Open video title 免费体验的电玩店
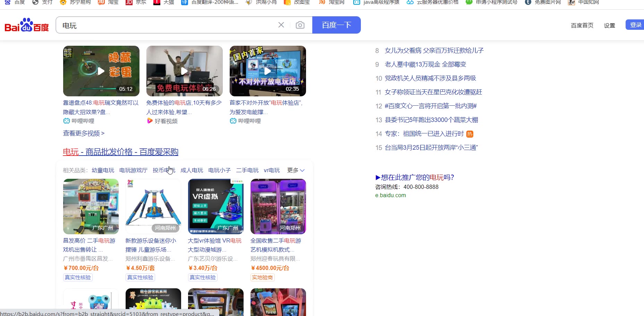The image size is (644, 316). [x=184, y=107]
